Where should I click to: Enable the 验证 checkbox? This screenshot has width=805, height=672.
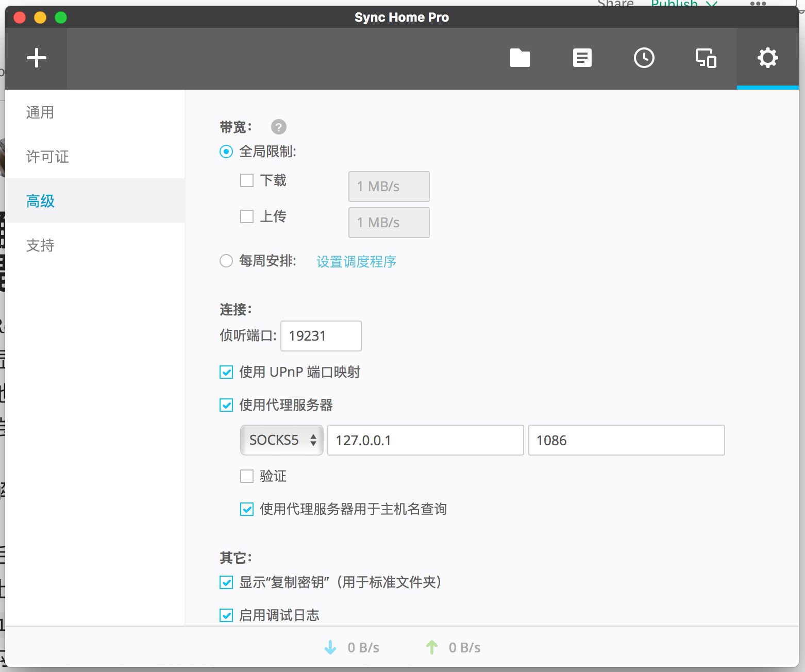[x=247, y=476]
